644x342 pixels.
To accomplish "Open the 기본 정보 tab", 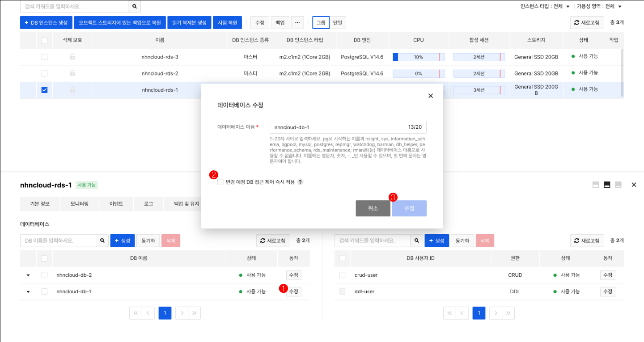I will coord(40,203).
